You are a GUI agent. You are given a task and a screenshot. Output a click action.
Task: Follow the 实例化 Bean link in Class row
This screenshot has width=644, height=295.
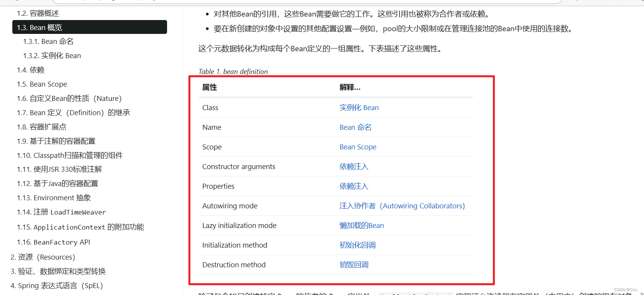point(359,108)
